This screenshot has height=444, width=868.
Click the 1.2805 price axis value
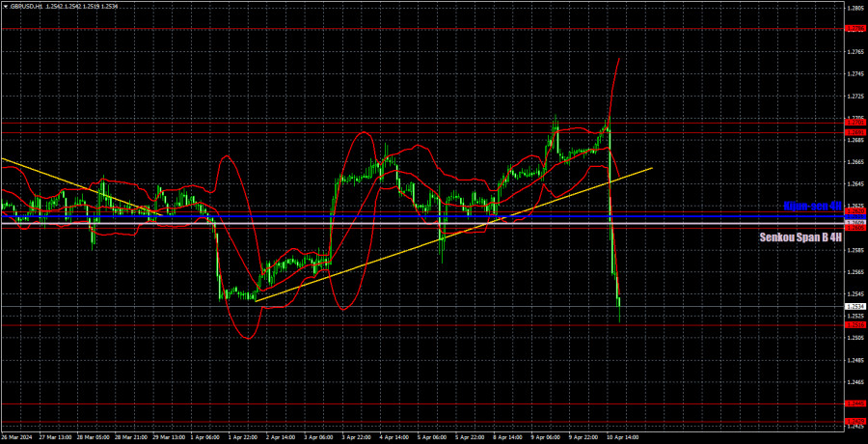(x=854, y=8)
